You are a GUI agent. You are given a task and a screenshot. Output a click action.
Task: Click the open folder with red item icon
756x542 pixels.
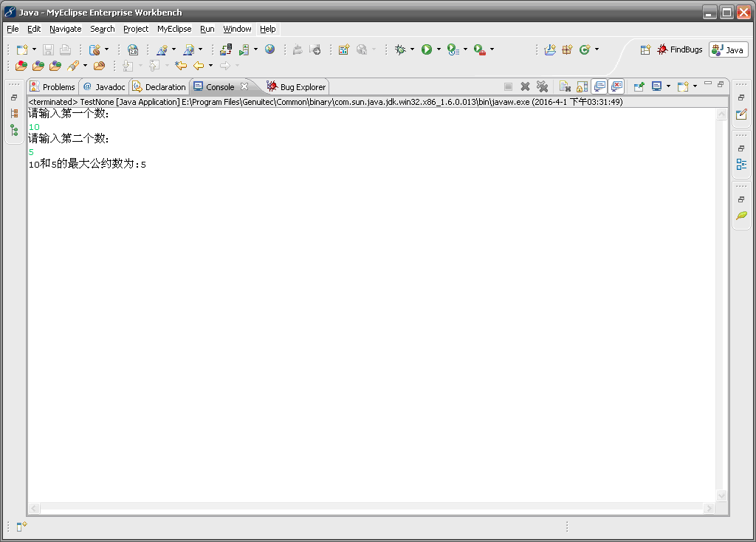click(x=21, y=66)
